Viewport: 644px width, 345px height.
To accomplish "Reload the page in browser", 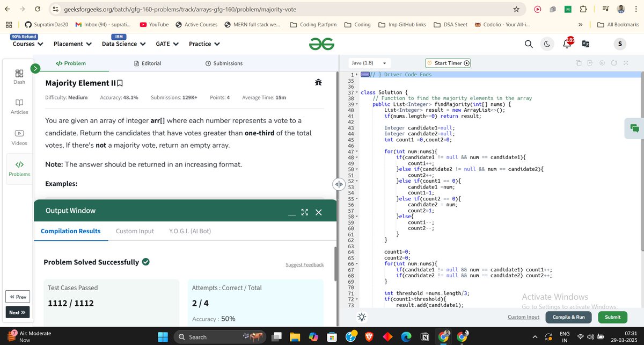I will point(36,9).
